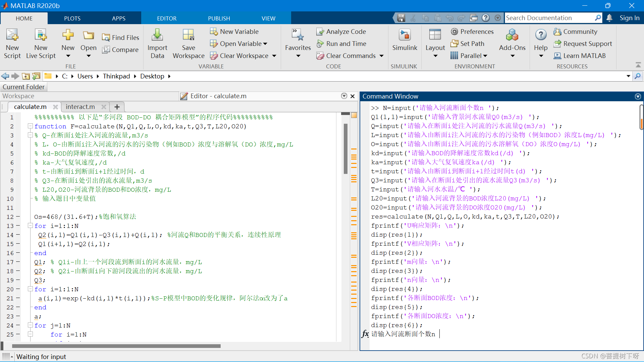Open the Command Window actions dropdown

pyautogui.click(x=638, y=97)
